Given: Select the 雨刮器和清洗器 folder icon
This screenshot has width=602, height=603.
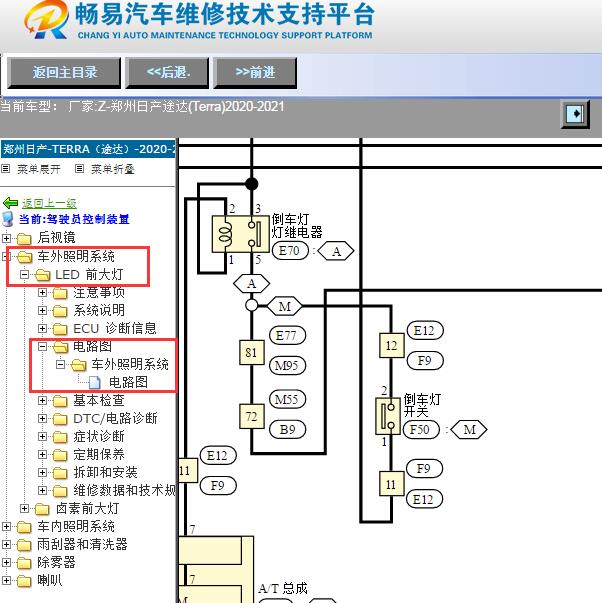Looking at the screenshot, I should coord(24,545).
